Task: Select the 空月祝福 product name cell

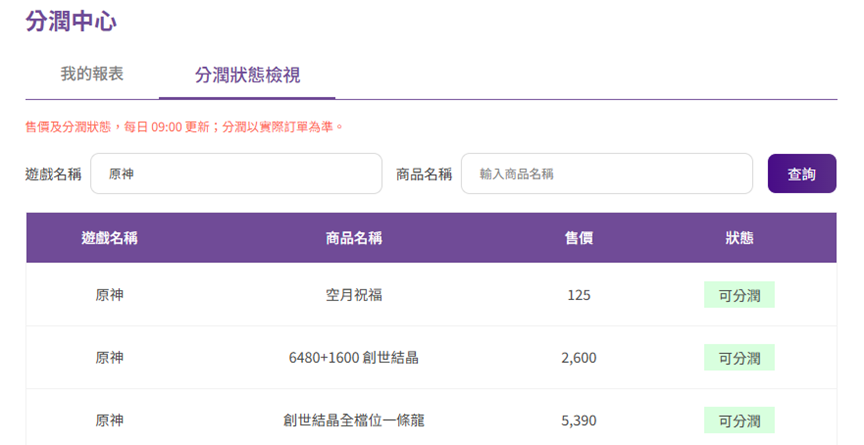Action: [x=353, y=295]
